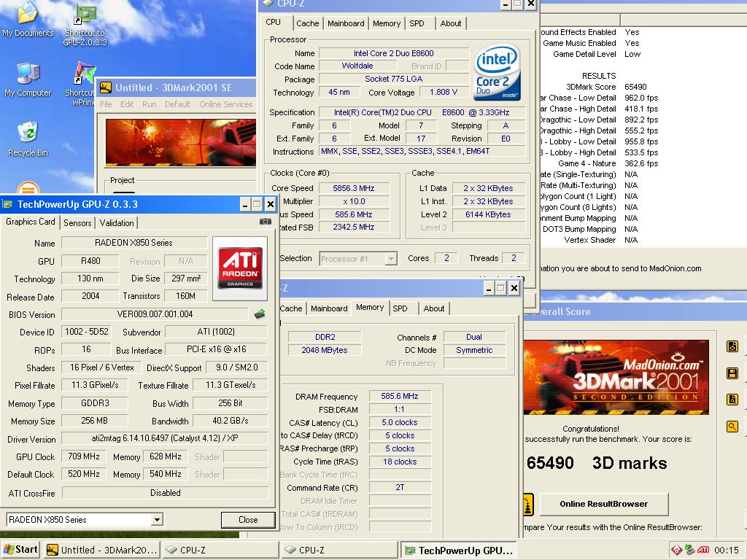This screenshot has height=560, width=747.
Task: Click the Close button in GPU-Z
Action: pyautogui.click(x=248, y=519)
